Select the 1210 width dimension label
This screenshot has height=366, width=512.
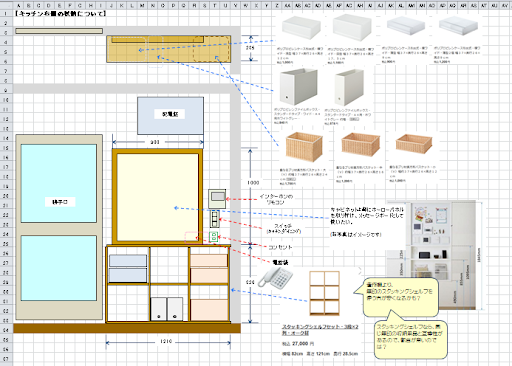(x=166, y=341)
